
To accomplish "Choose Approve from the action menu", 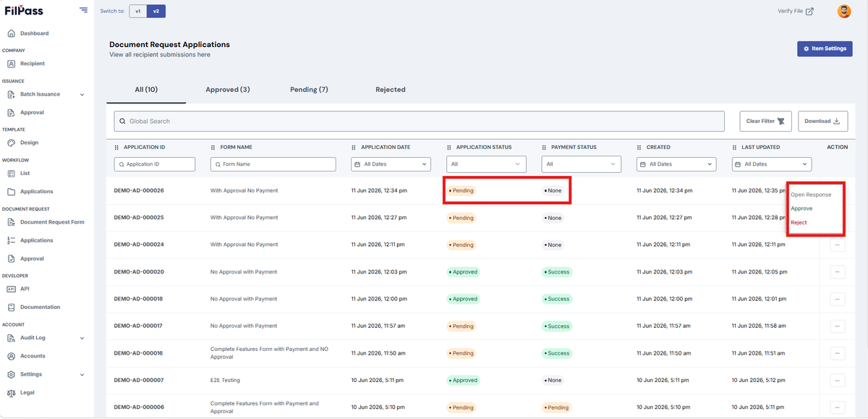I will click(x=801, y=208).
